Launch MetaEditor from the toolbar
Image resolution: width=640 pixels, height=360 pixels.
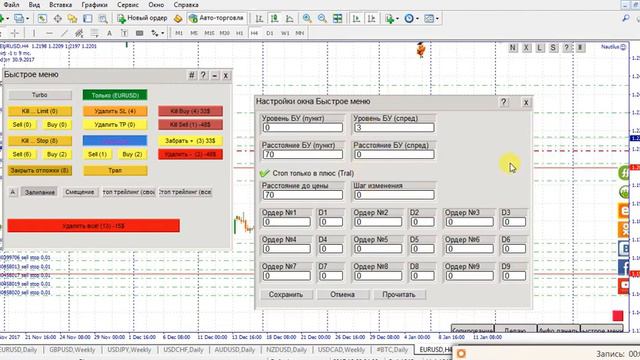[178, 18]
